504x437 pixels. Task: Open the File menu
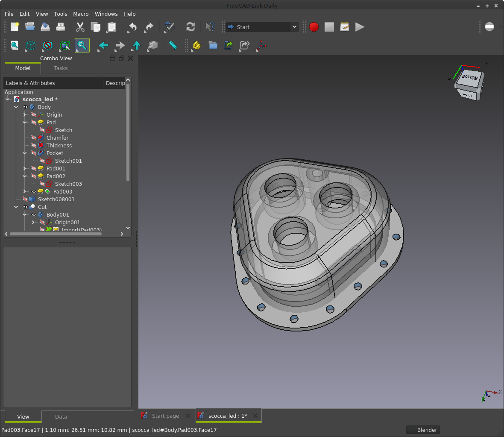9,14
